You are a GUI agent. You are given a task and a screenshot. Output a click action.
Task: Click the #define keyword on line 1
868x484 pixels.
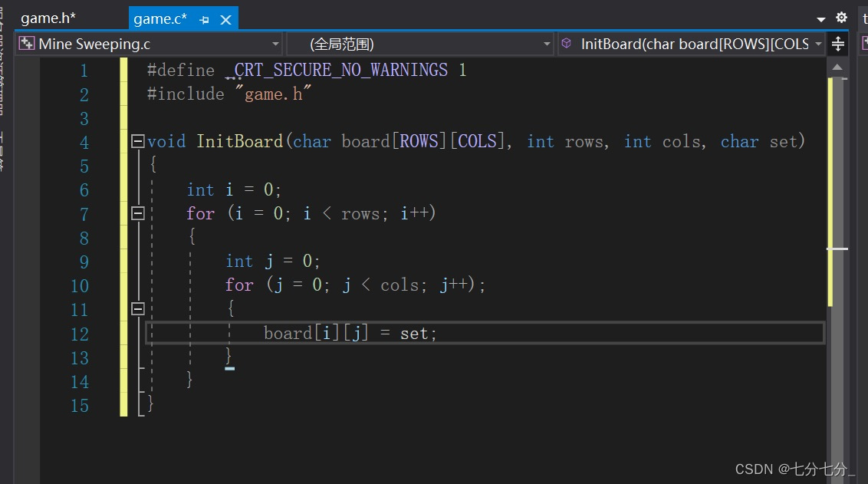click(181, 70)
